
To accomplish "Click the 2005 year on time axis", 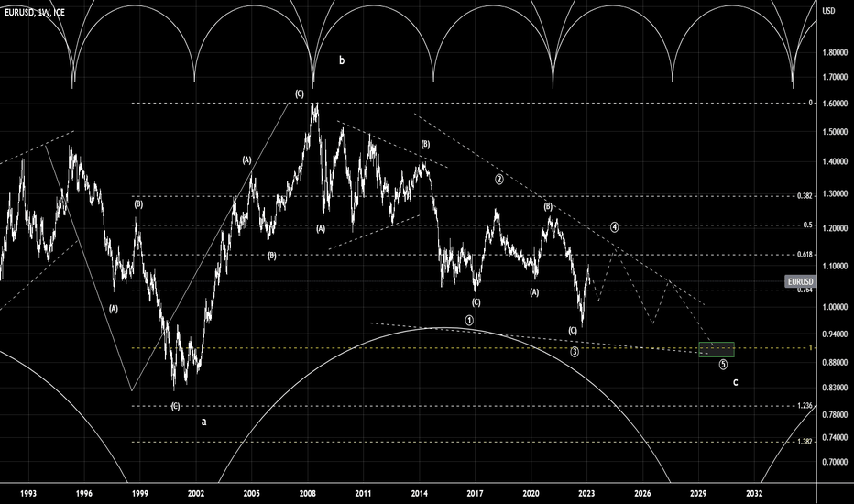I will click(x=252, y=494).
